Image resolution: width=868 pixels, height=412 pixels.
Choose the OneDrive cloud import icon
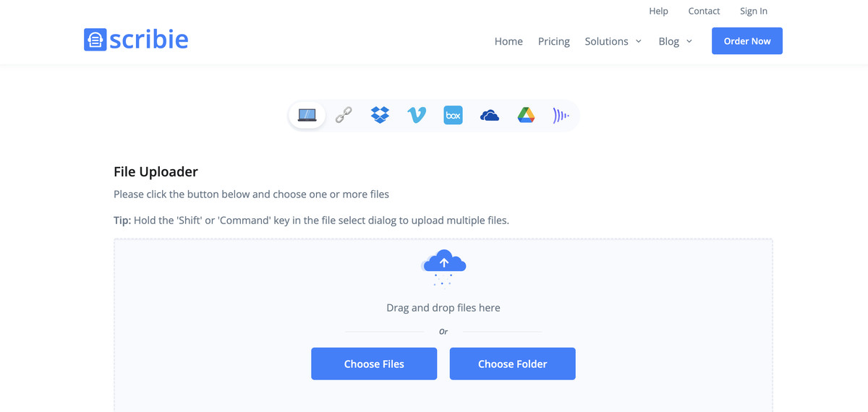click(x=490, y=115)
